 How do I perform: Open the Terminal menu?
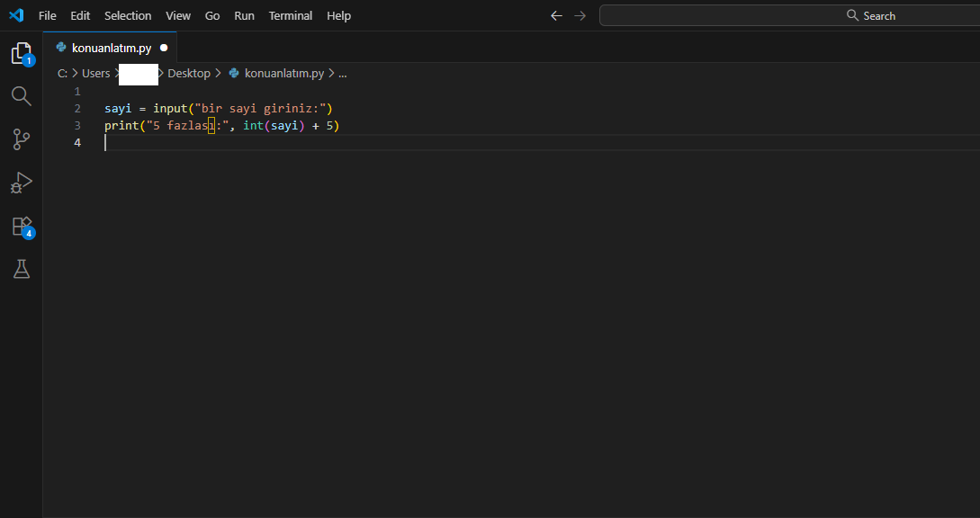click(290, 15)
